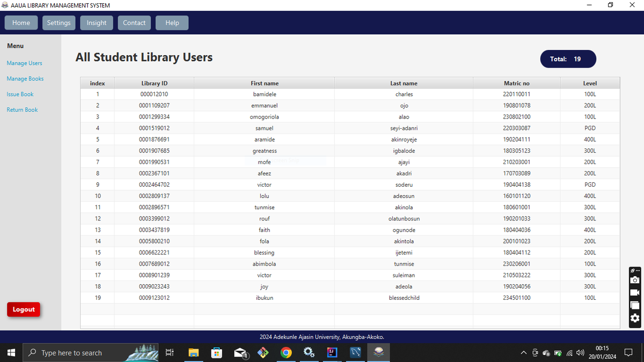
Task: Select Library ID 0005800210
Action: pyautogui.click(x=154, y=241)
